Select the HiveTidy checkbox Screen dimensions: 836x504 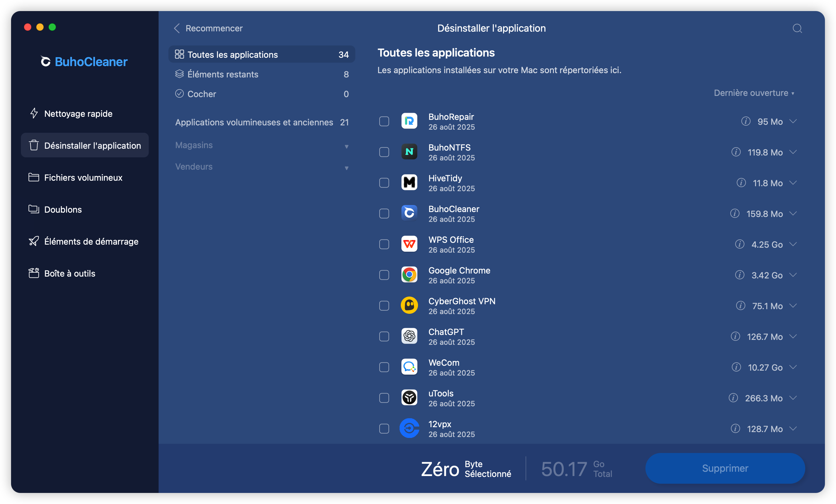(x=384, y=183)
